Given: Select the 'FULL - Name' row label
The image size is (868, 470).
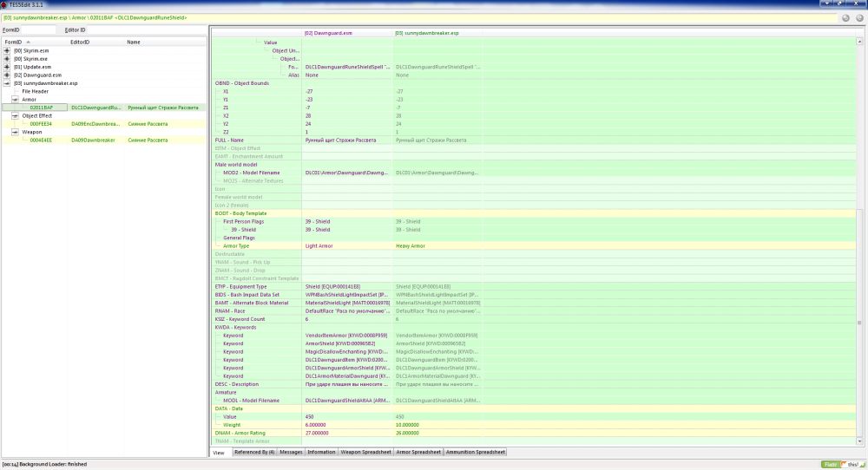Looking at the screenshot, I should click(229, 140).
